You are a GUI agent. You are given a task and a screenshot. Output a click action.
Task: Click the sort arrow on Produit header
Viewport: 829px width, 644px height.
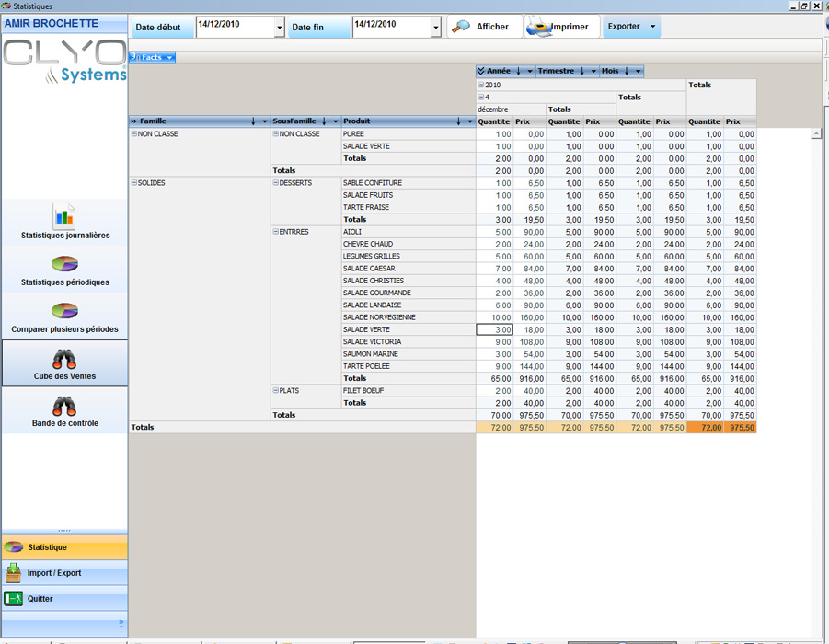[458, 121]
